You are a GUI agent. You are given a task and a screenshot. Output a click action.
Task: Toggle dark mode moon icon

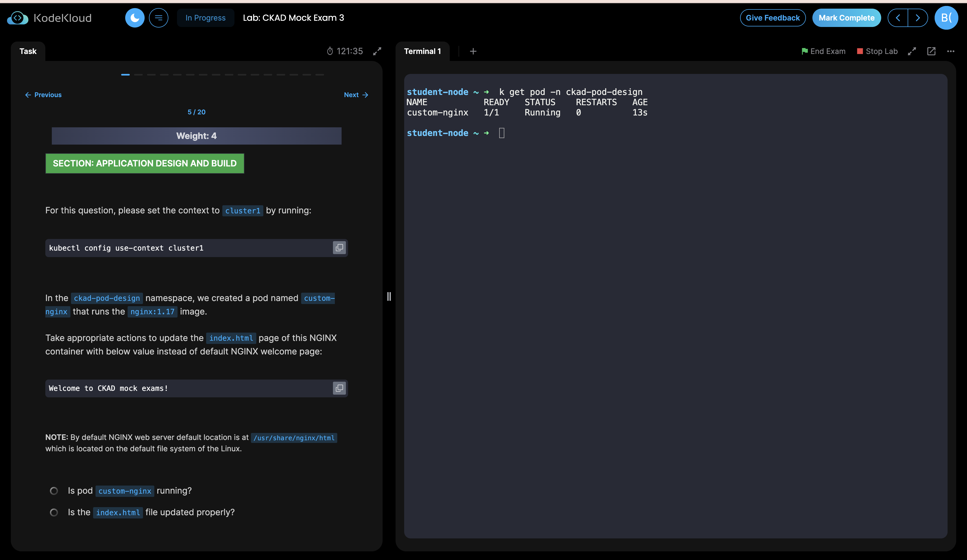(x=135, y=18)
